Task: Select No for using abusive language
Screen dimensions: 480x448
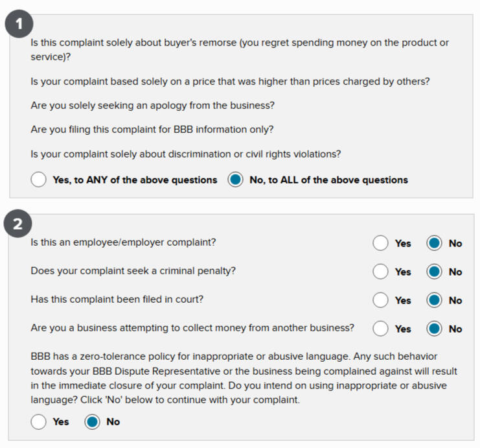Action: click(x=92, y=421)
